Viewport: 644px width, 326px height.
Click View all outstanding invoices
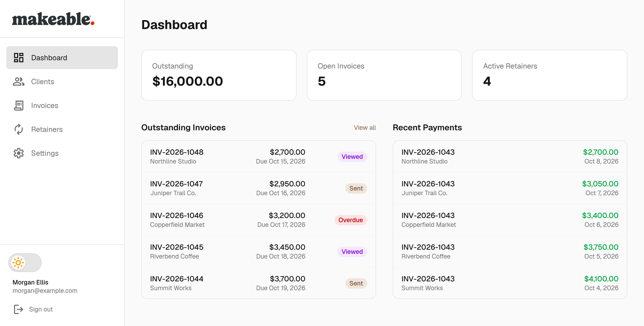(364, 128)
